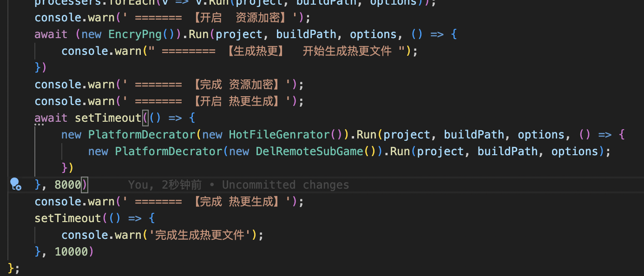This screenshot has height=276, width=644.
Task: Click the 'Uncommitted changes' git blame annotation
Action: [285, 185]
